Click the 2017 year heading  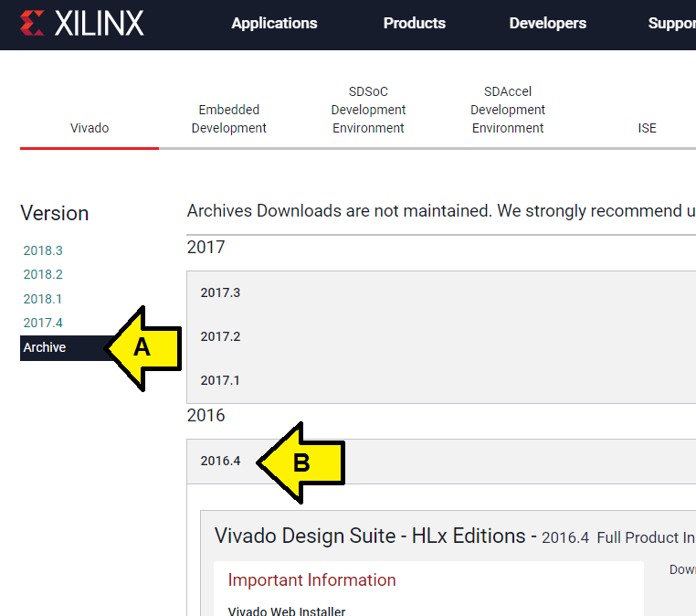(206, 248)
